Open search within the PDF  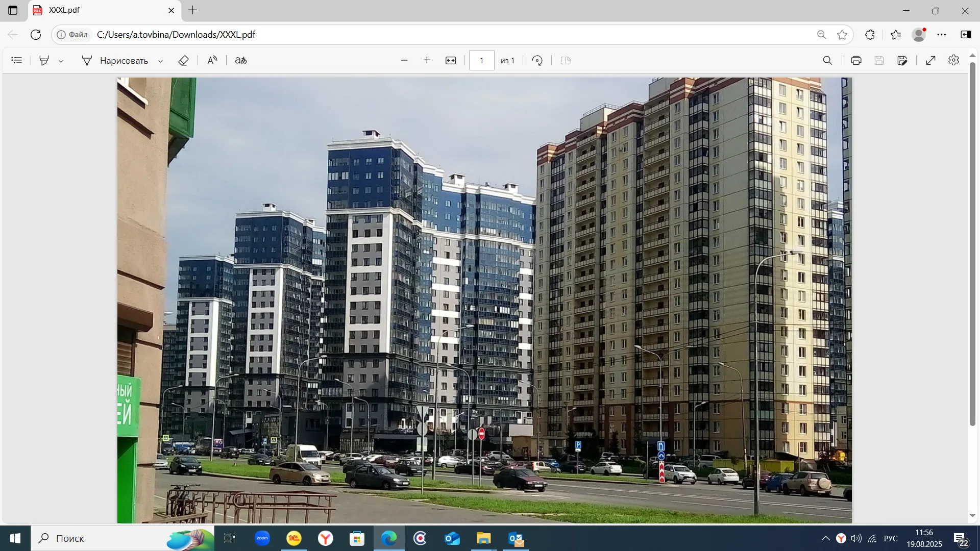coord(827,60)
